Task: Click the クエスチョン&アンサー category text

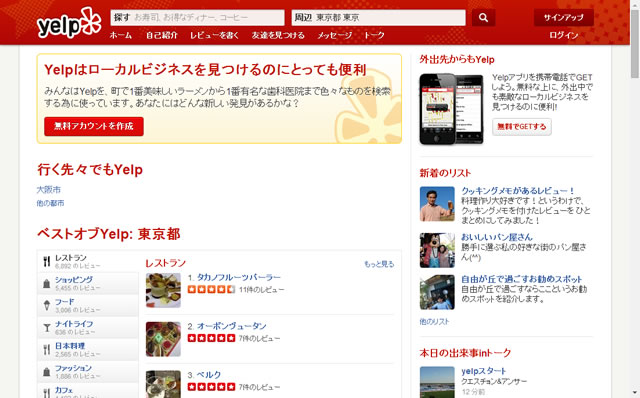Action: tap(494, 382)
